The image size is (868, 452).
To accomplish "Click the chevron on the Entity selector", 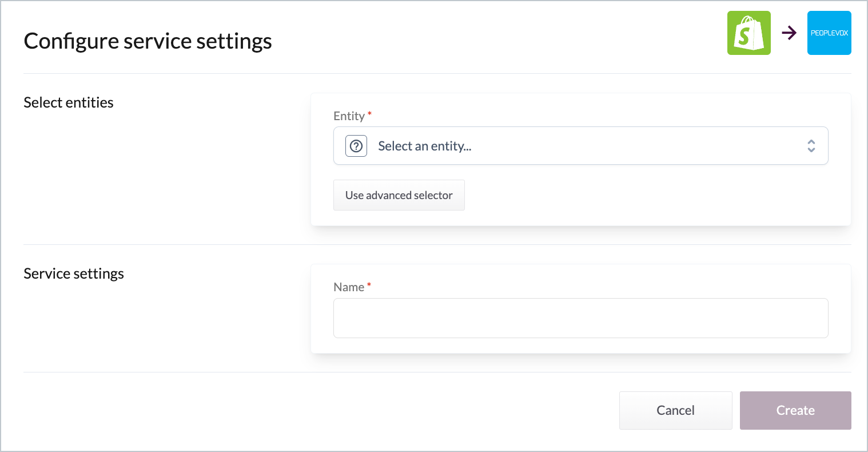I will [811, 146].
